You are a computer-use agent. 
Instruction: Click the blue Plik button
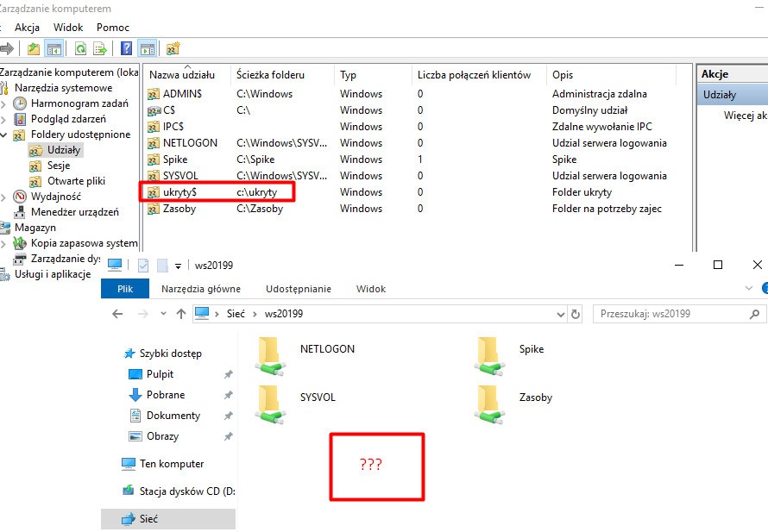tap(125, 289)
